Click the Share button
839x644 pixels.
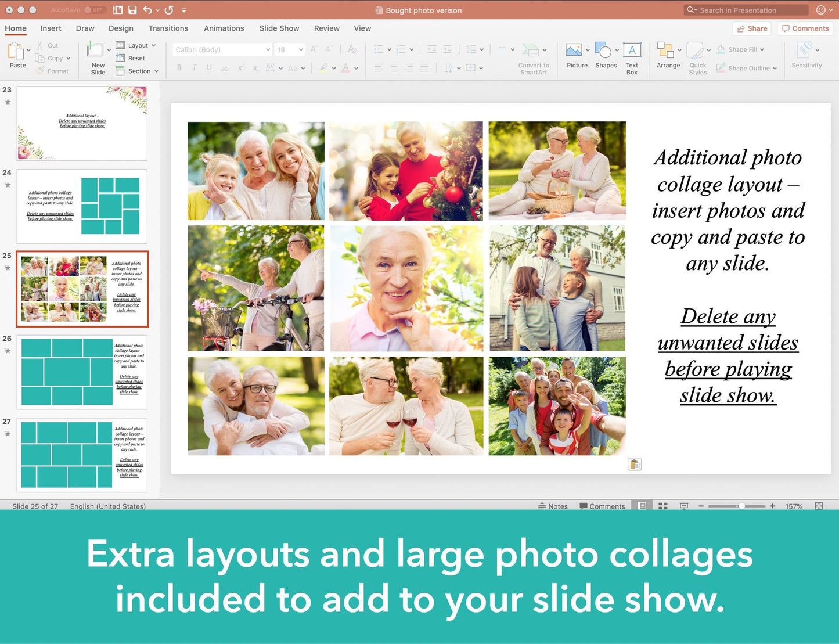tap(751, 28)
